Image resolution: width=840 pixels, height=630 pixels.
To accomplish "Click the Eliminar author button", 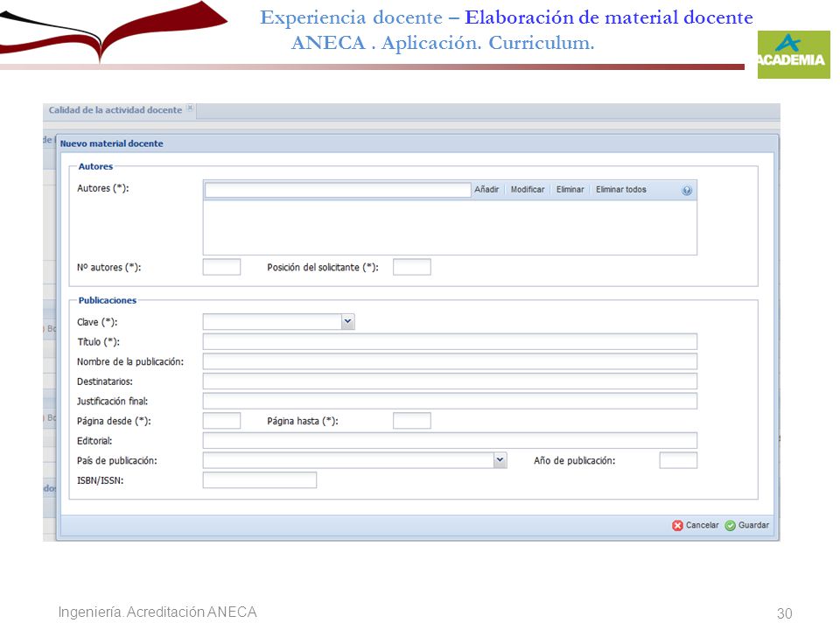I will pyautogui.click(x=570, y=190).
